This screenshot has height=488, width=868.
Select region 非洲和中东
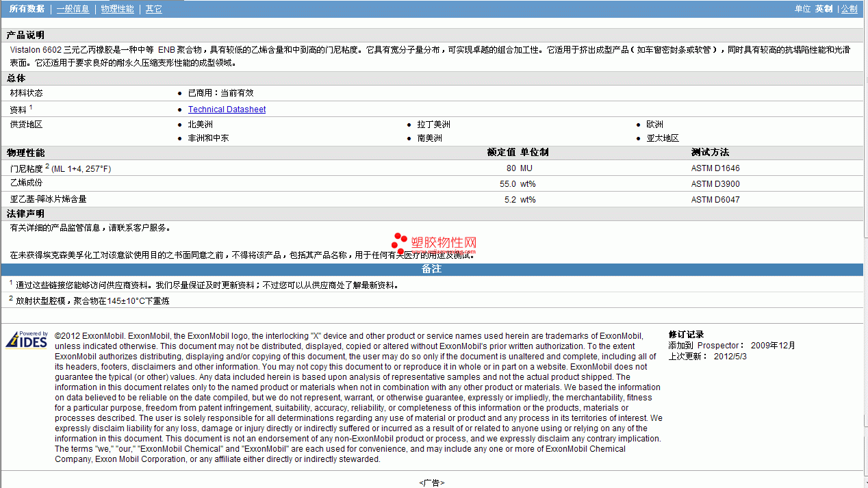tap(208, 138)
